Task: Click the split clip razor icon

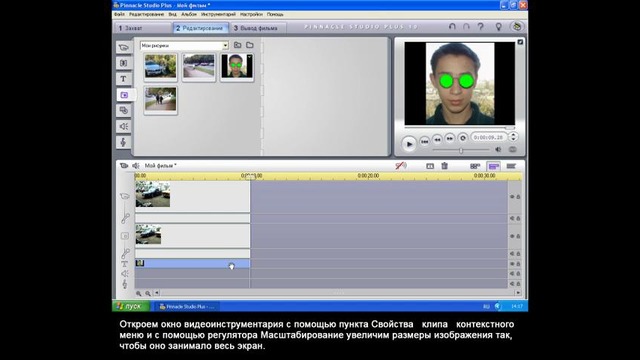Action: tap(430, 166)
